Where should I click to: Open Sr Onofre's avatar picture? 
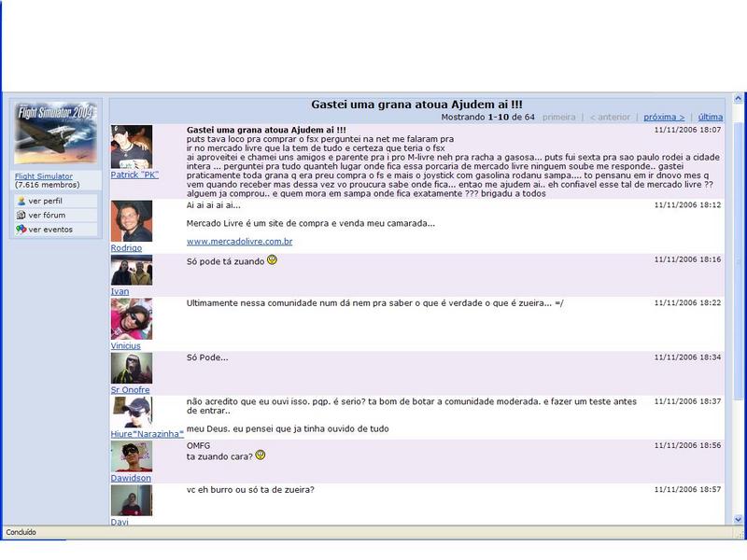click(132, 368)
